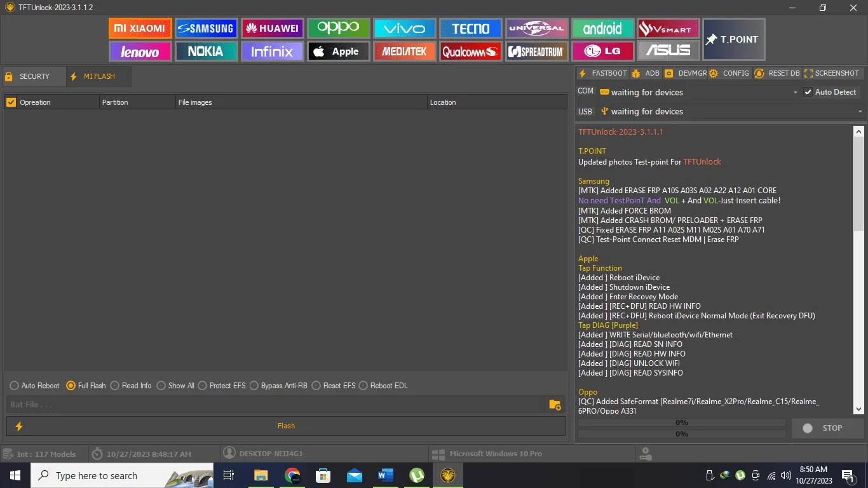Image resolution: width=868 pixels, height=488 pixels.
Task: Switch to the MI FLASH tab
Action: pos(99,76)
